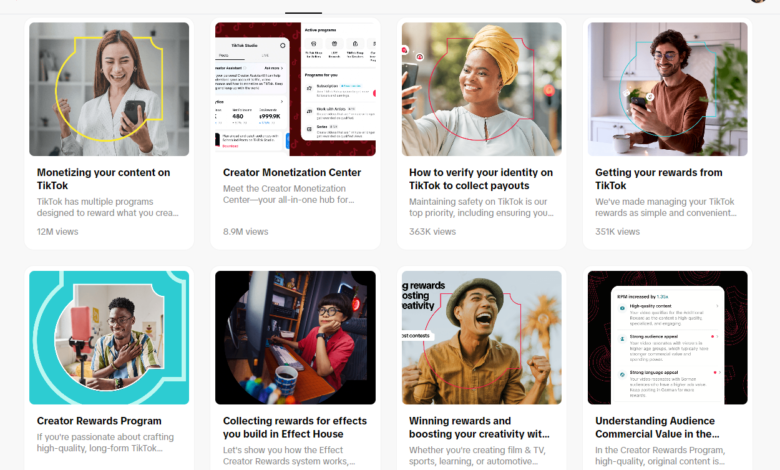Click the '351K views' count

(617, 232)
